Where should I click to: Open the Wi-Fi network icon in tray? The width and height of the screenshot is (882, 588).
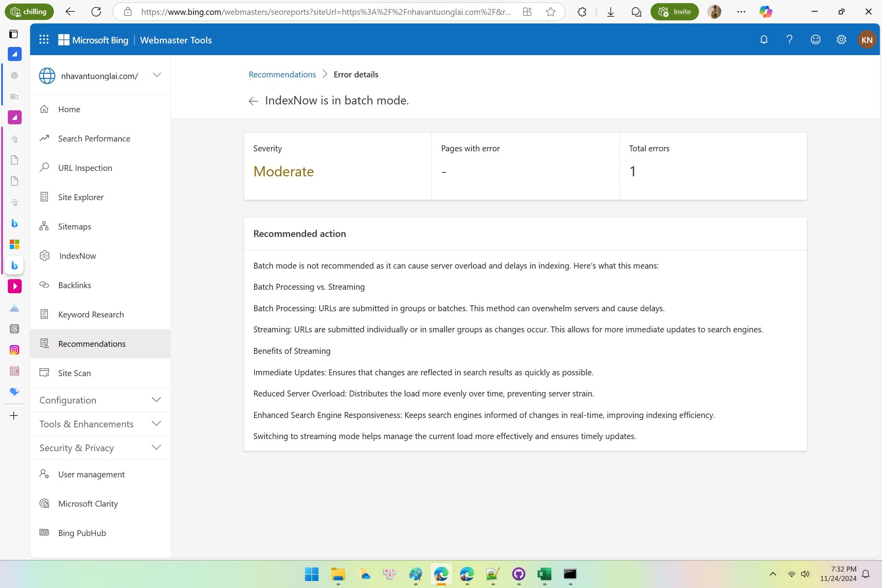(x=791, y=574)
